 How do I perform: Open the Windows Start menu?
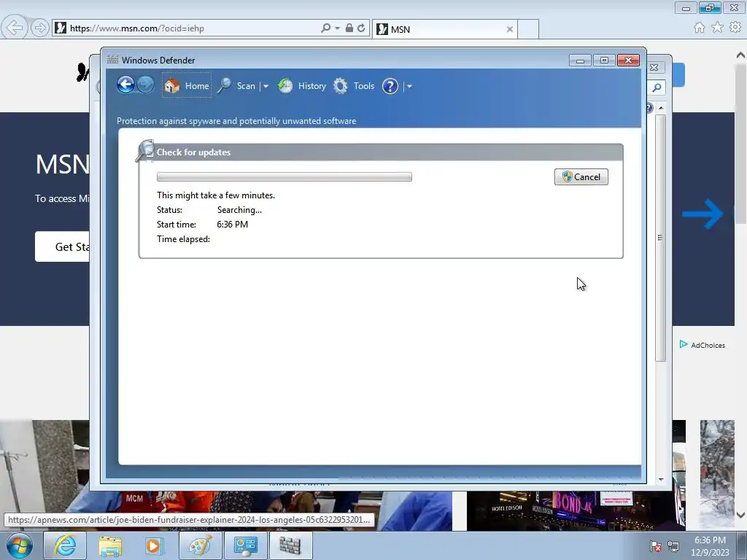pyautogui.click(x=20, y=545)
